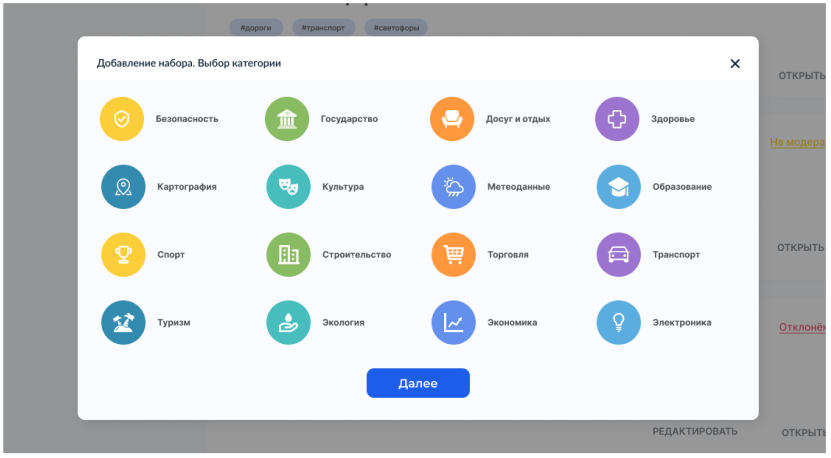Screen dimensions: 831x458
Task: Select the Строительство building icon
Action: coord(287,255)
